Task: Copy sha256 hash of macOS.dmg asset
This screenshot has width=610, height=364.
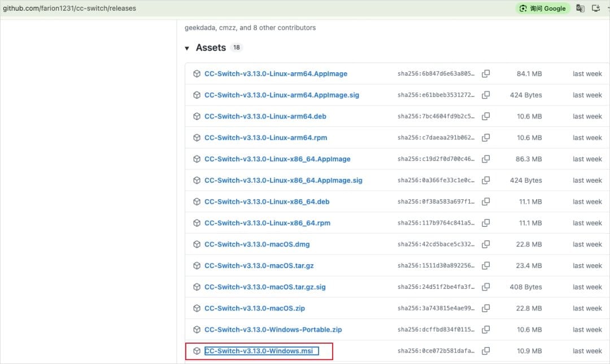Action: (486, 244)
